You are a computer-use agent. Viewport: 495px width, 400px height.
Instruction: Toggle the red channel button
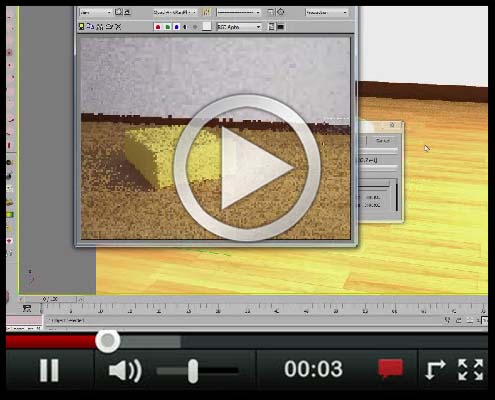click(x=158, y=27)
